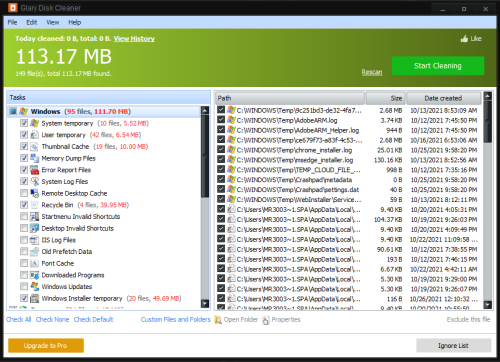Viewport: 500px width, 362px height.
Task: Click the Remote Desktop Cache icon
Action: (x=35, y=193)
